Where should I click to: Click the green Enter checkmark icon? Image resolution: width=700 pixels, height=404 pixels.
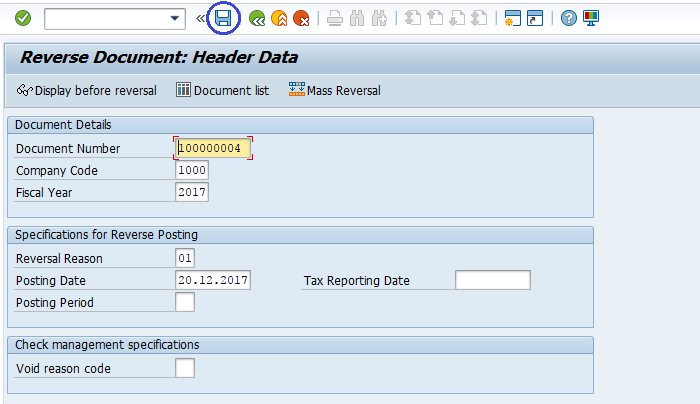(23, 18)
